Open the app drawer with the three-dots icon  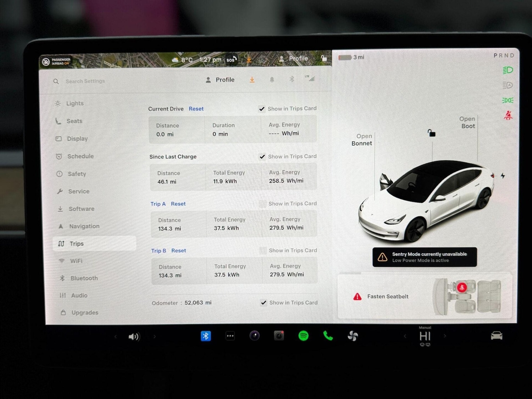pos(230,336)
